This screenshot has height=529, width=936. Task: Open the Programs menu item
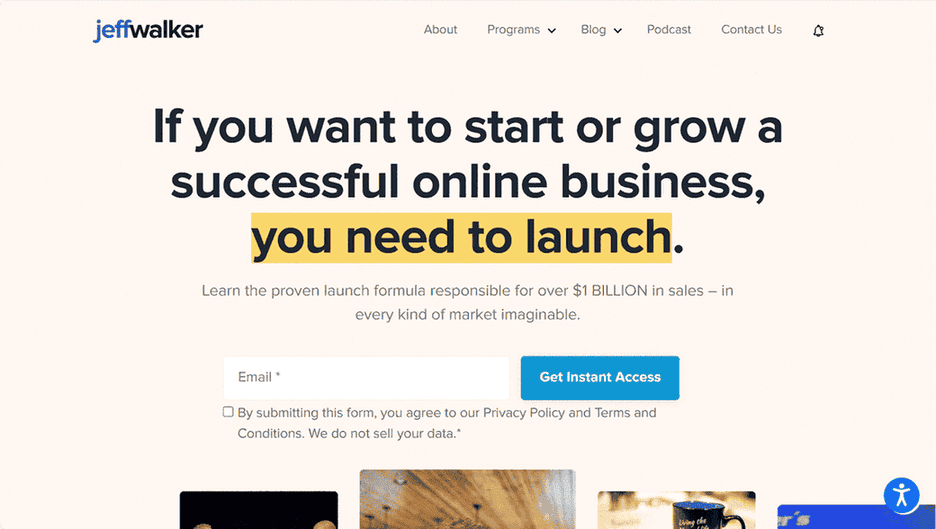(x=513, y=29)
